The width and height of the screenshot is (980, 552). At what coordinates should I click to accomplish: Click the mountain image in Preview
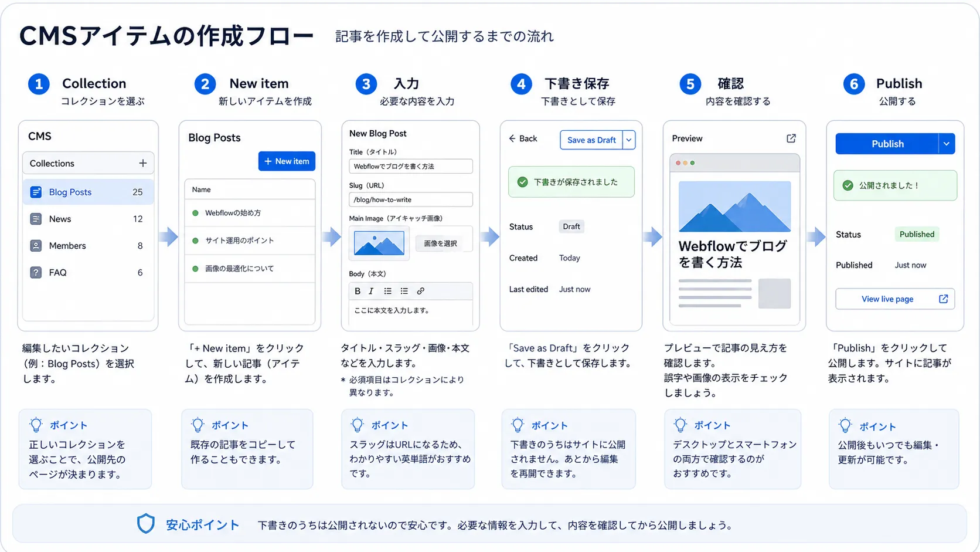pos(734,206)
